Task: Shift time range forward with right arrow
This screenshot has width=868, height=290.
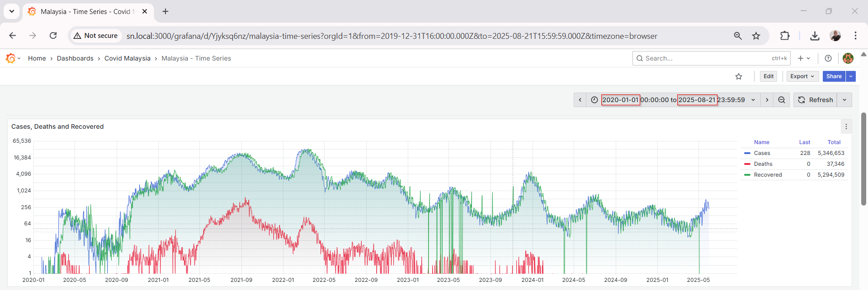Action: (x=767, y=100)
